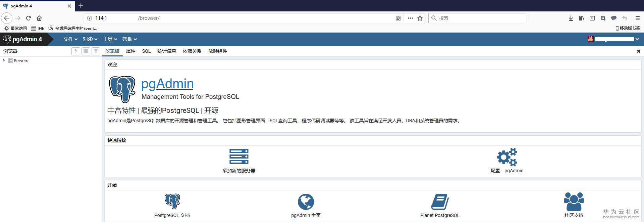The image size is (644, 222).
Task: Go to browser home page icon
Action: point(39,18)
